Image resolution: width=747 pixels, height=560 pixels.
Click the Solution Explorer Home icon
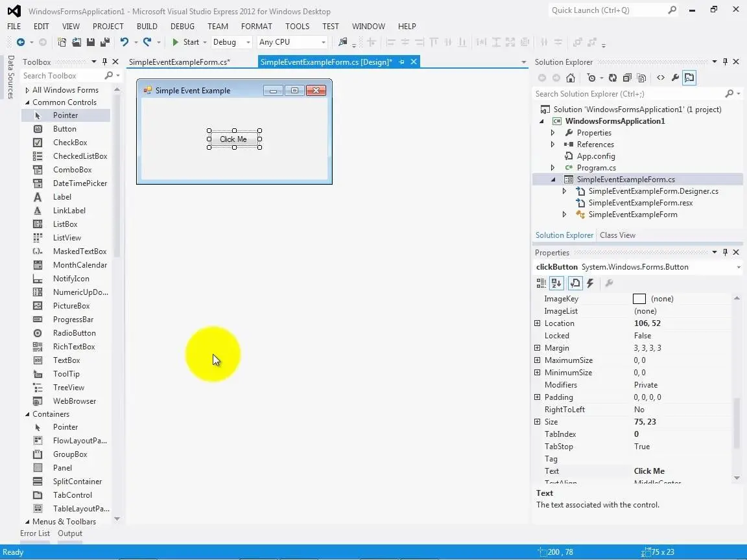click(x=570, y=78)
